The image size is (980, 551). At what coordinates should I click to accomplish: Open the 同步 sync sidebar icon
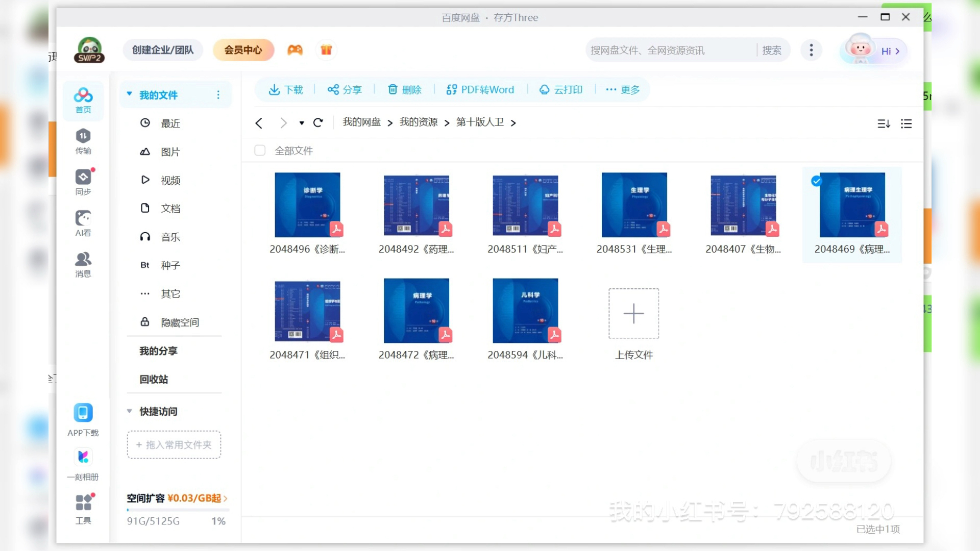click(x=83, y=182)
